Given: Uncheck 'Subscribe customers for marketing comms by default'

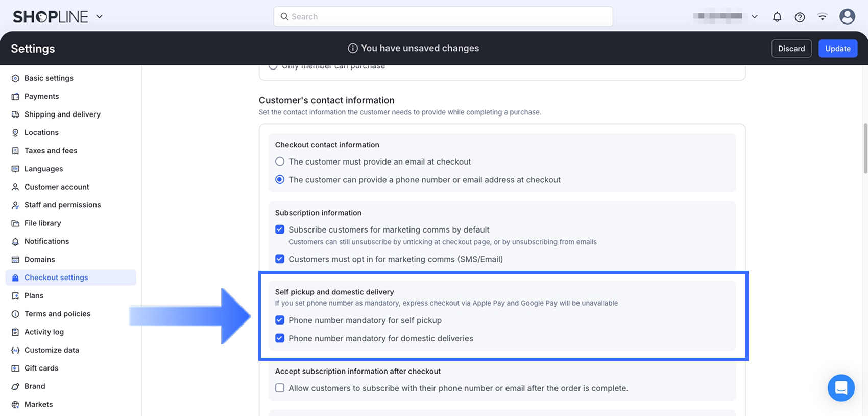Looking at the screenshot, I should tap(280, 229).
